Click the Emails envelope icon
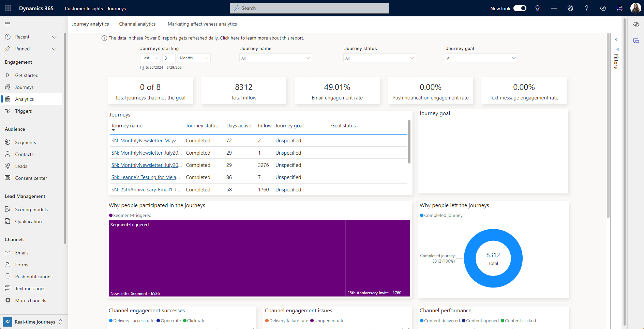The height and width of the screenshot is (329, 644). [x=8, y=252]
